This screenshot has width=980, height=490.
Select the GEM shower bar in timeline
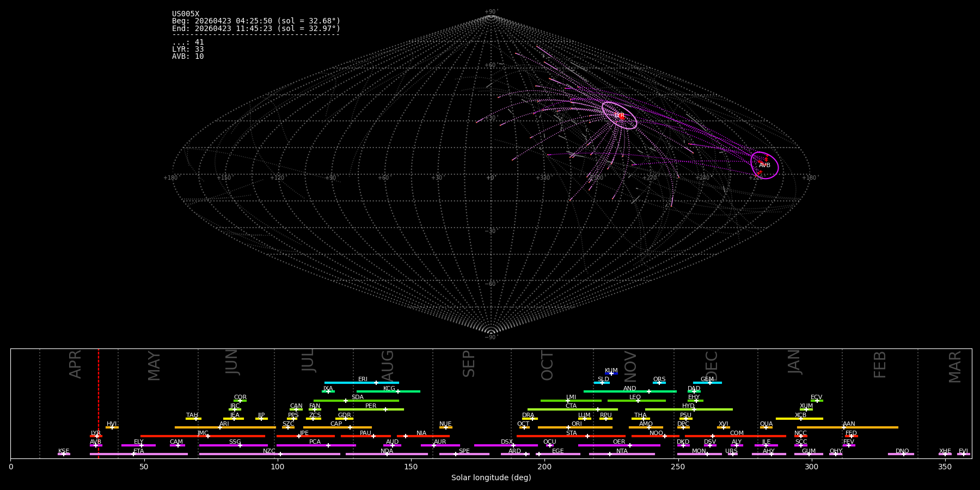point(707,383)
